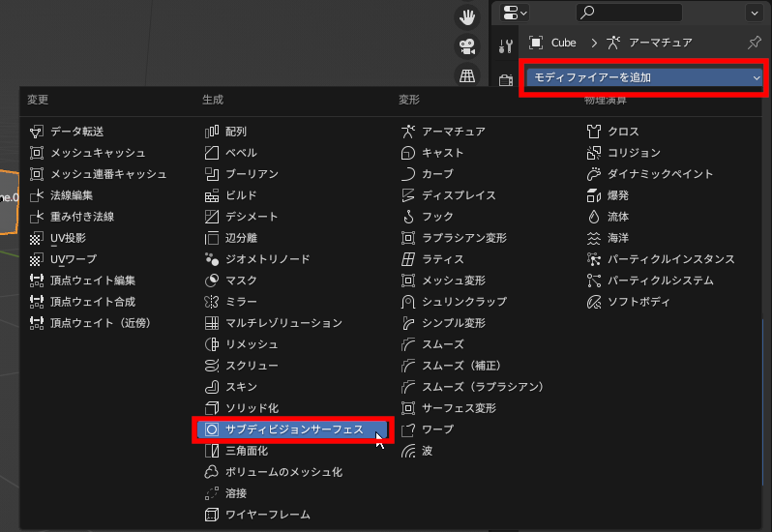Choose 頂点ウェイト編集 modifier
The width and height of the screenshot is (772, 532).
[82, 281]
